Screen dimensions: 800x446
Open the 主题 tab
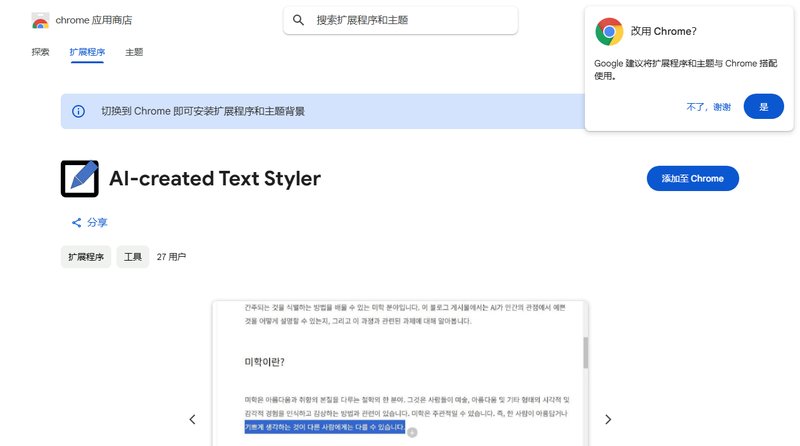(x=134, y=51)
